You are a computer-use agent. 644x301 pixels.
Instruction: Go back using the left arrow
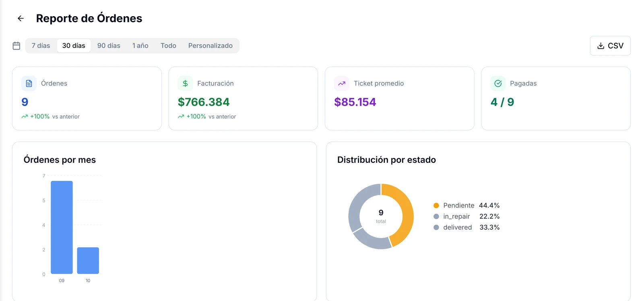pos(21,19)
